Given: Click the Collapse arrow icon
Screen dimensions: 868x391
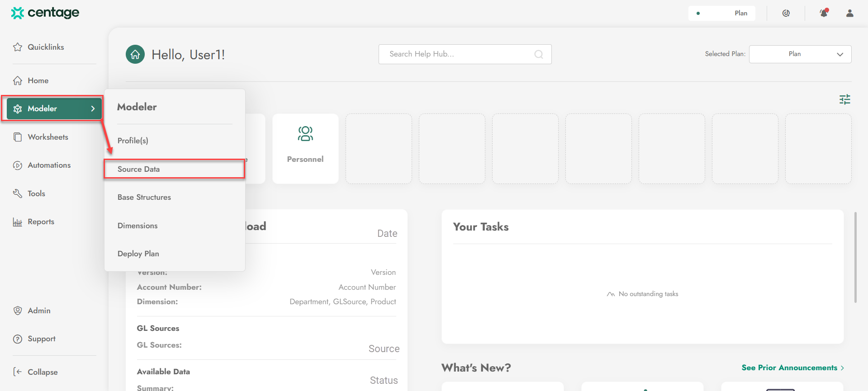Looking at the screenshot, I should point(18,372).
